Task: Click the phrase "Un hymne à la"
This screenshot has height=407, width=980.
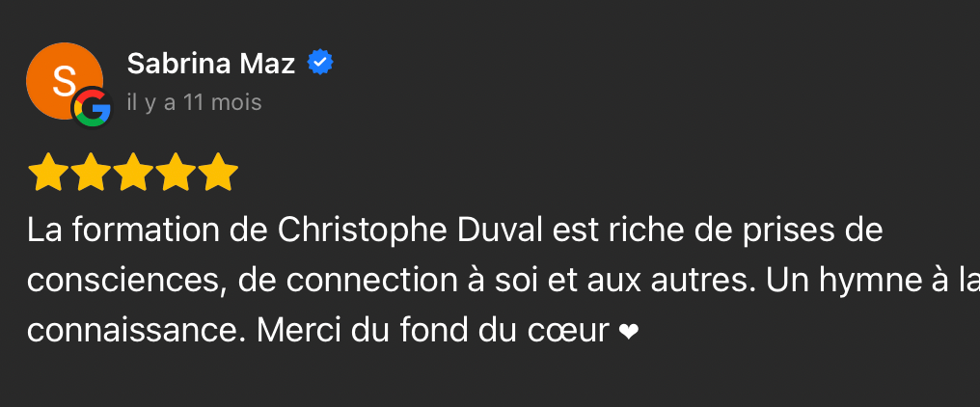Action: tap(864, 282)
